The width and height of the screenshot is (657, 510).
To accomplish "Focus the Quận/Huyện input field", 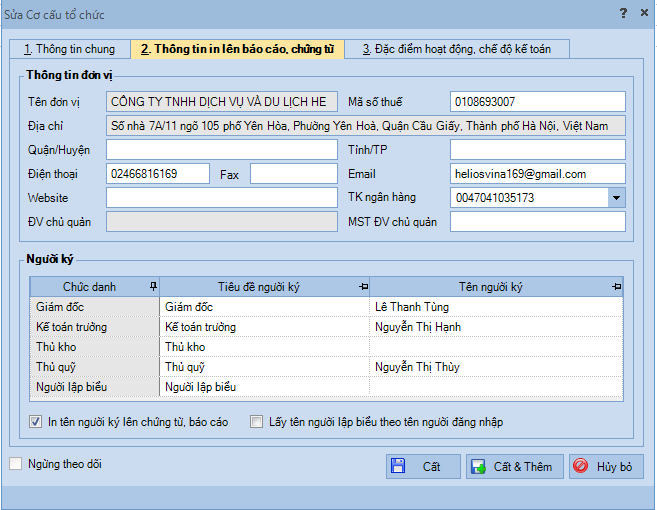I will [222, 150].
